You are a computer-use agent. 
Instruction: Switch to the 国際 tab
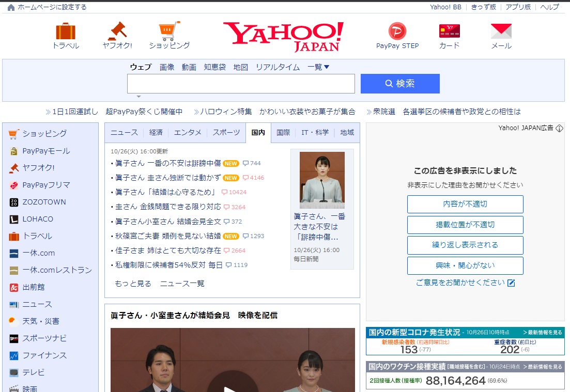[x=283, y=133]
